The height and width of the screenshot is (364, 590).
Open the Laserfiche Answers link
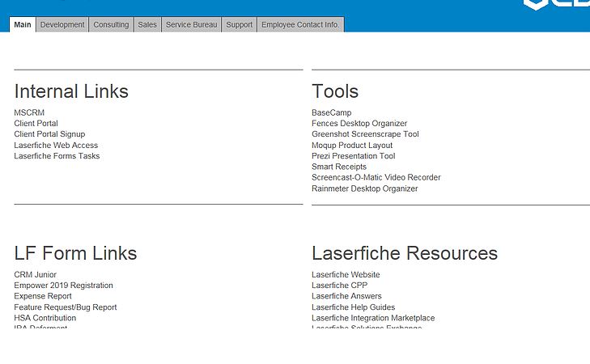point(346,296)
